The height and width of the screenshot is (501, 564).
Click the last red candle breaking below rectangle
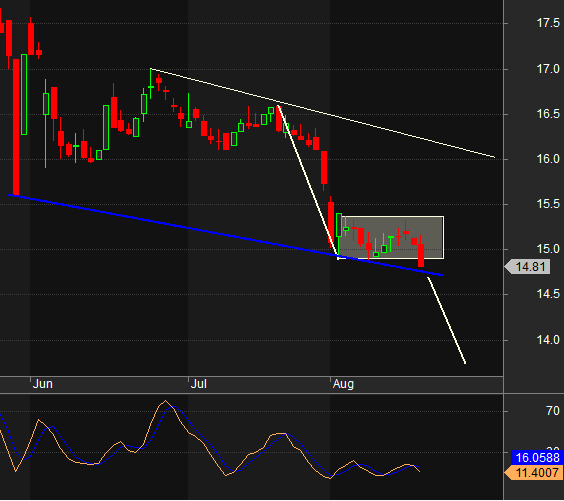[421, 255]
